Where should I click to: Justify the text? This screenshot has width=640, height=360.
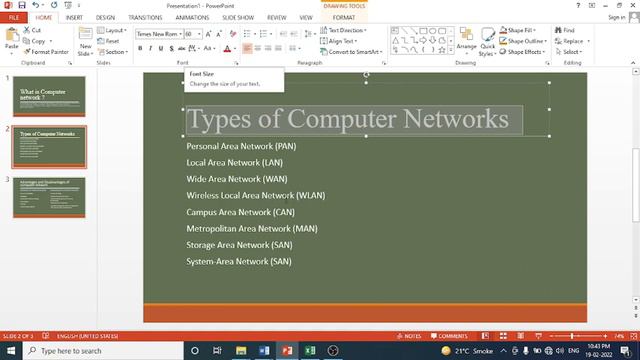tap(278, 49)
